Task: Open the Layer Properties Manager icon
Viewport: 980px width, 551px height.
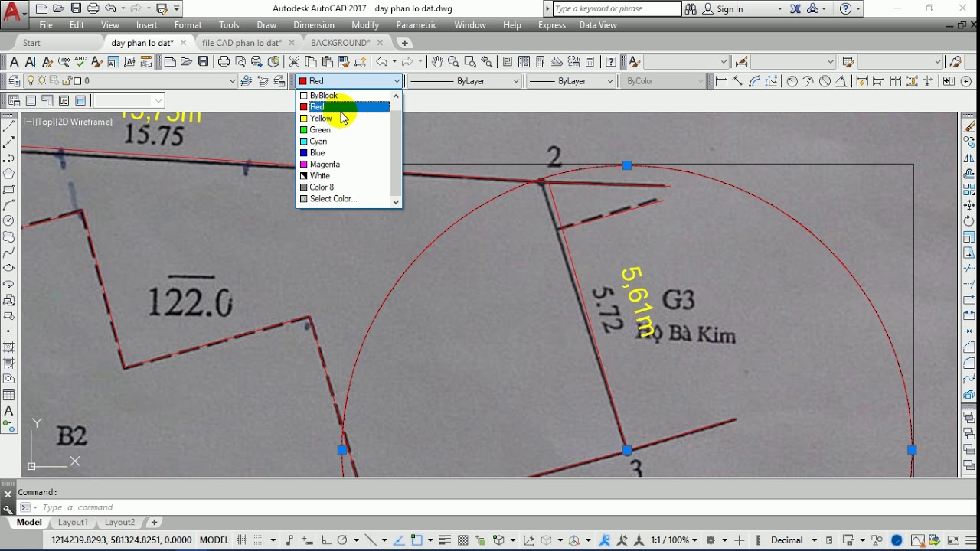Action: tap(14, 81)
